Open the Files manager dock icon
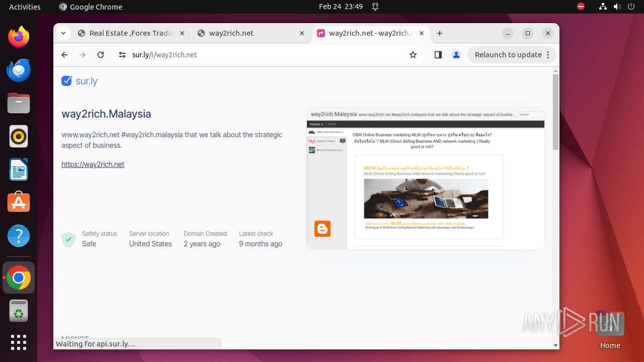644x362 pixels. pyautogui.click(x=19, y=103)
